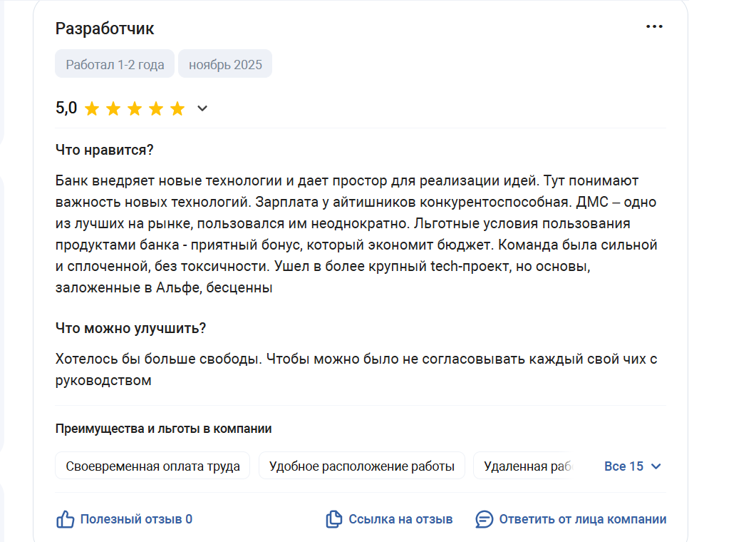The width and height of the screenshot is (756, 542).
Task: Open the three-dots review options menu
Action: click(654, 27)
